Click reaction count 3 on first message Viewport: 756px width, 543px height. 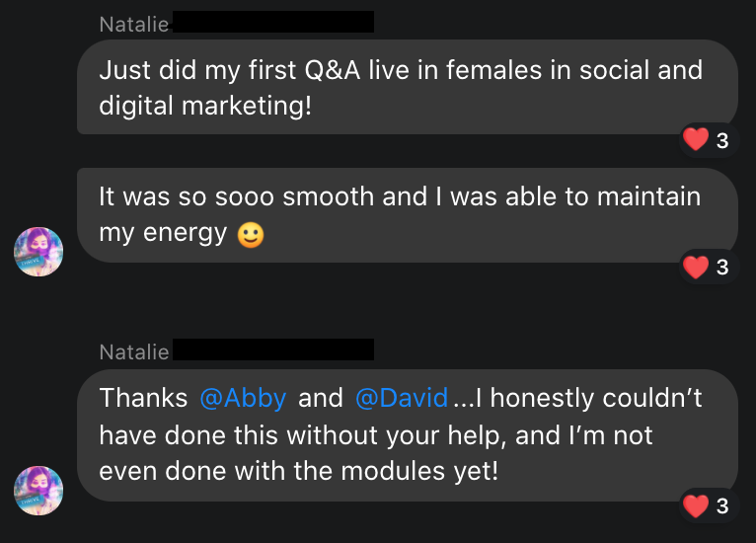point(722,141)
